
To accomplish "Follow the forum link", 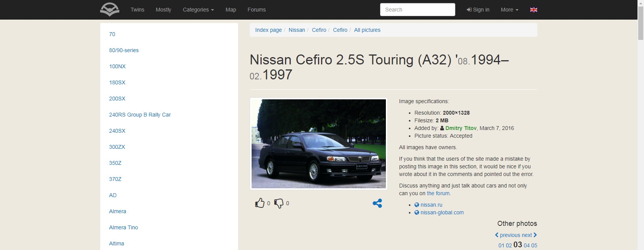I will [x=438, y=193].
